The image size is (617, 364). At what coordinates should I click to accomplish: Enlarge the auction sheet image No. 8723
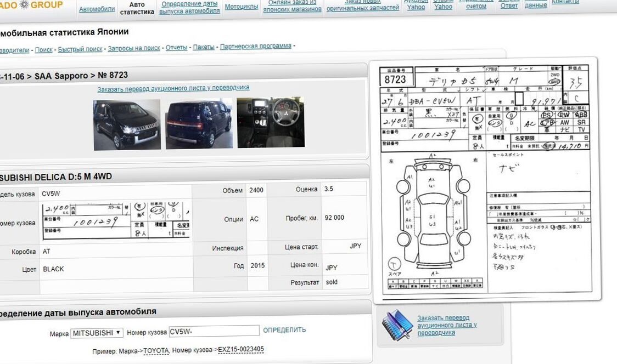pos(486,178)
